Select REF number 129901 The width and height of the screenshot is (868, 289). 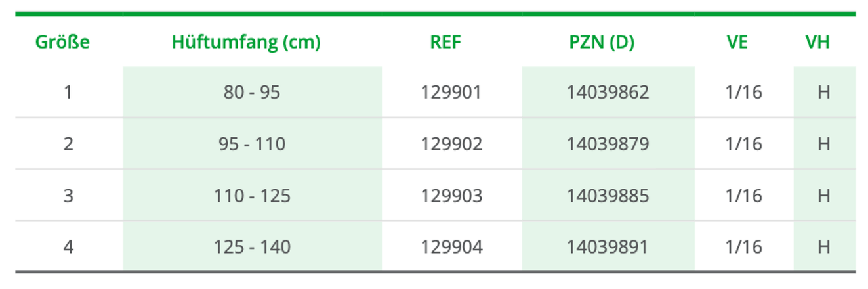coord(451,92)
